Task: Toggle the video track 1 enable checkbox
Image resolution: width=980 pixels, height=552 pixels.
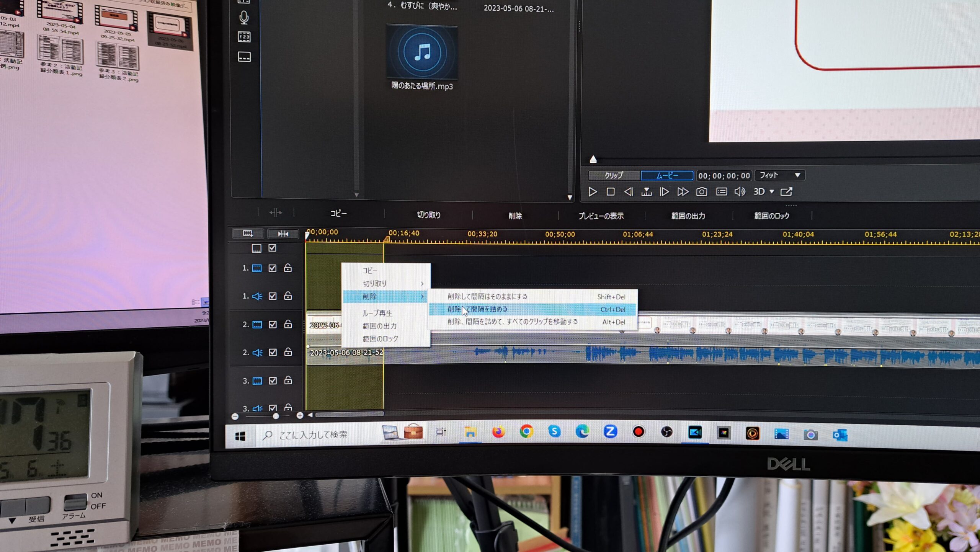Action: [272, 268]
